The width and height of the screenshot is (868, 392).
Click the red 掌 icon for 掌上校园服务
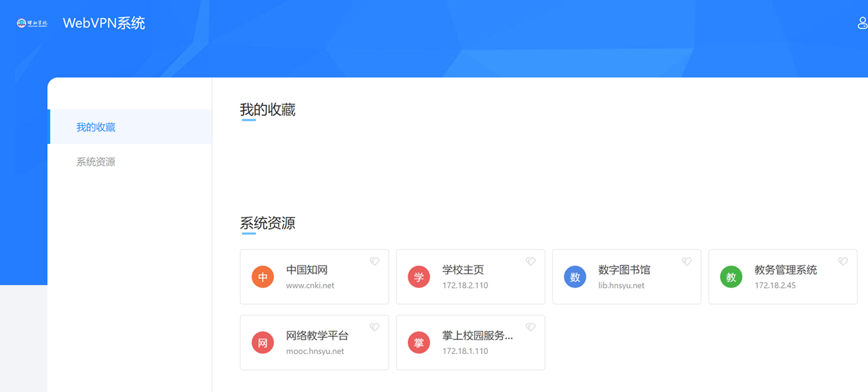(419, 343)
